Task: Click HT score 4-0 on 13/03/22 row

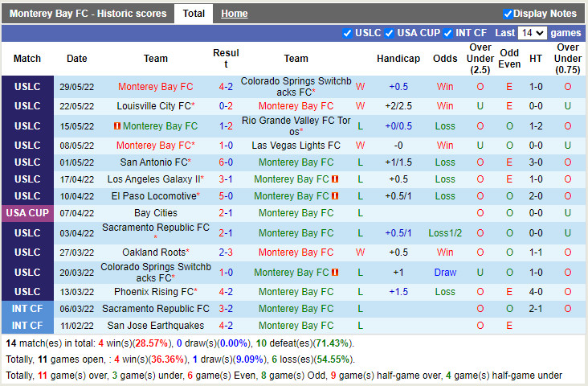Action: click(536, 292)
